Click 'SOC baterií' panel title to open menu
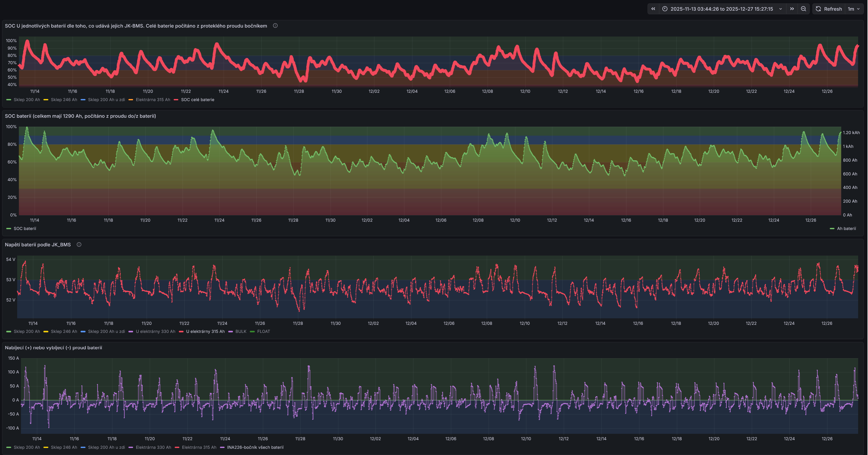The height and width of the screenshot is (455, 868). [80, 116]
